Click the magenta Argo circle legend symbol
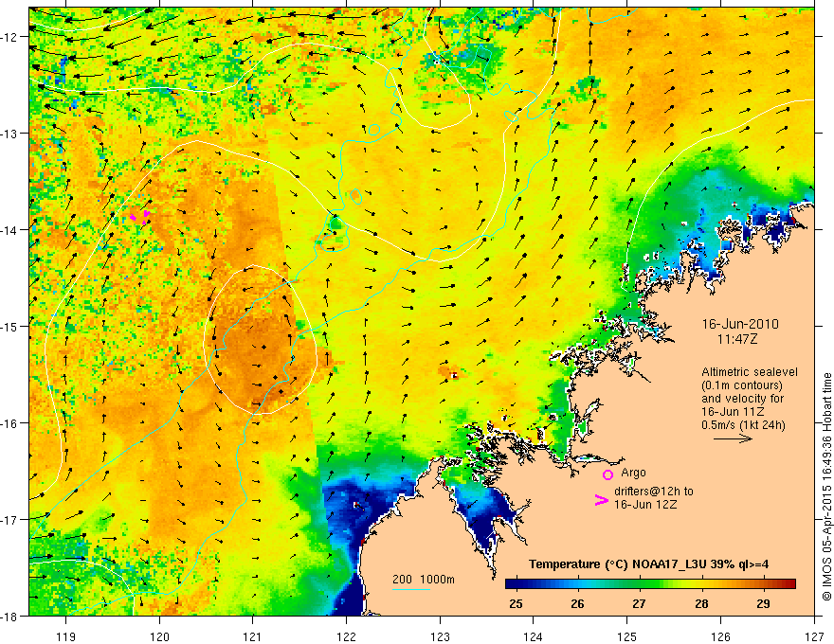834x644 pixels. [607, 474]
